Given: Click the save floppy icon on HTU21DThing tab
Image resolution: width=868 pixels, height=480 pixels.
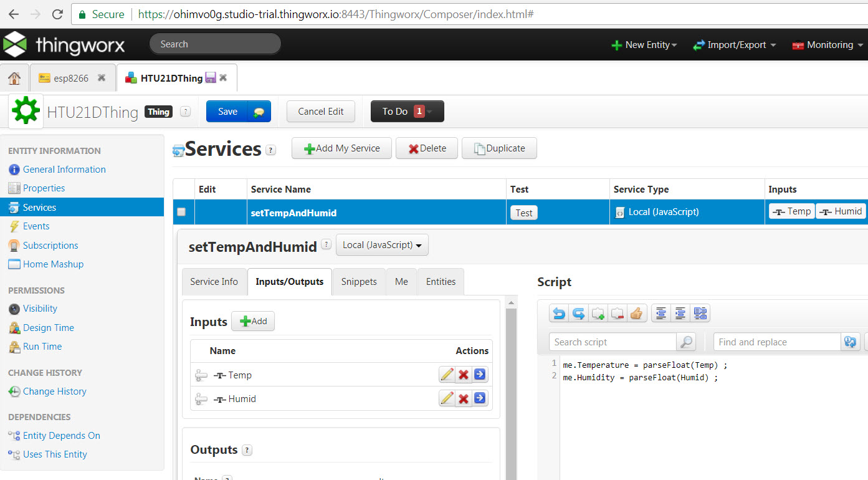Looking at the screenshot, I should (x=211, y=77).
